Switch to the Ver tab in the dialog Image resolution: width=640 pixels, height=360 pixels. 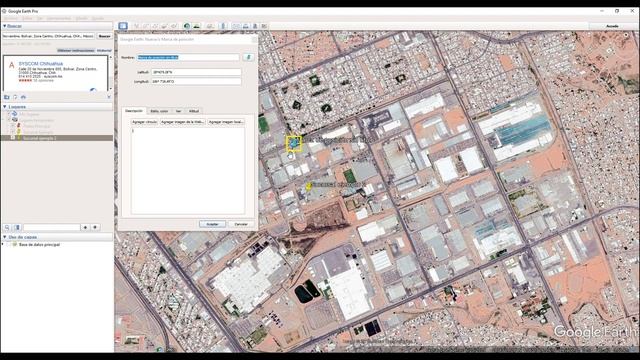point(178,111)
